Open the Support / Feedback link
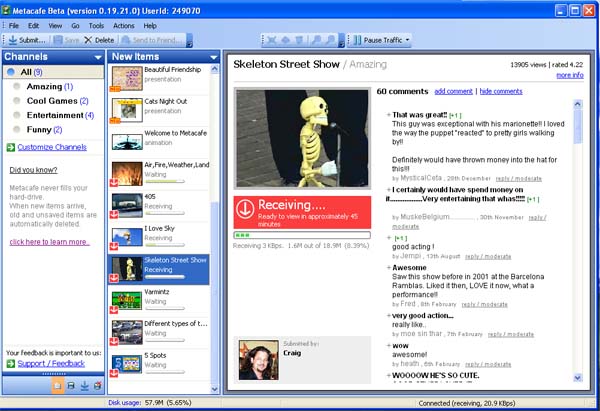600x411 pixels. coord(51,364)
